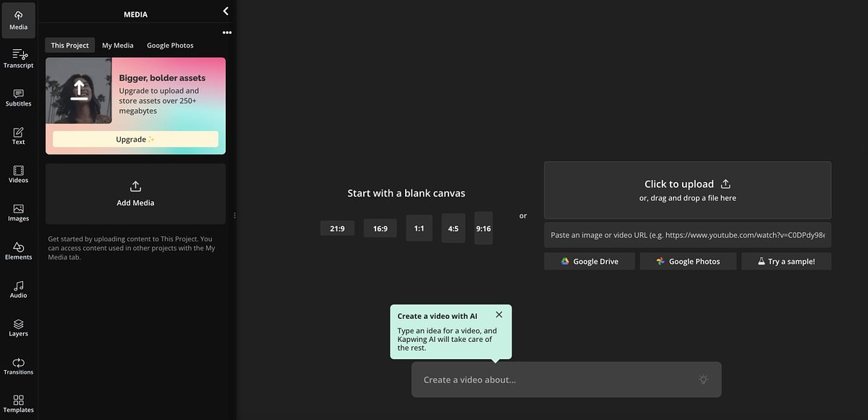The width and height of the screenshot is (868, 420).
Task: Browse Videos from the sidebar
Action: point(18,174)
